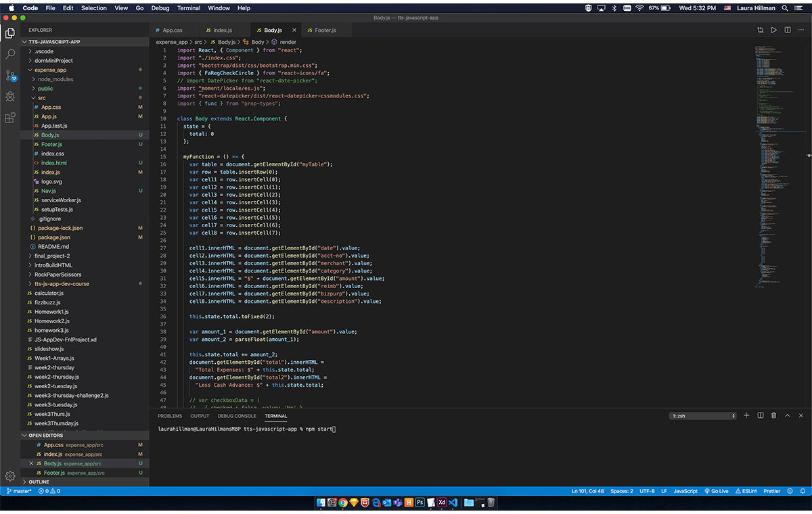The height and width of the screenshot is (514, 812).
Task: Open the Run and Debug view
Action: 10,97
